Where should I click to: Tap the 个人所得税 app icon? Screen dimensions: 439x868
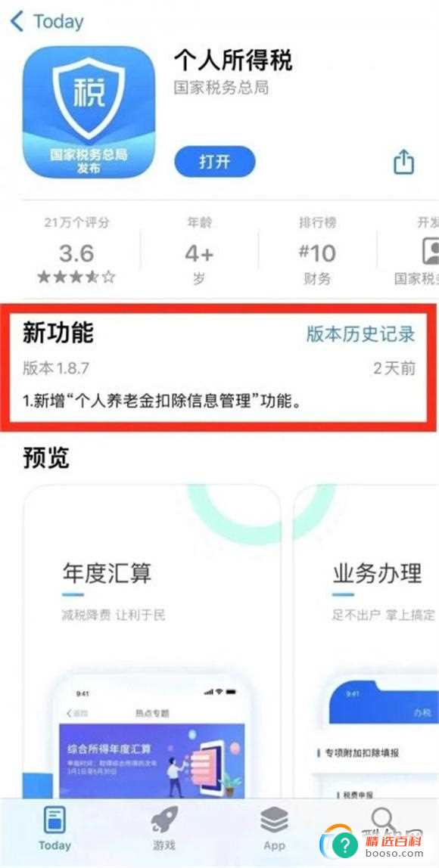(89, 112)
